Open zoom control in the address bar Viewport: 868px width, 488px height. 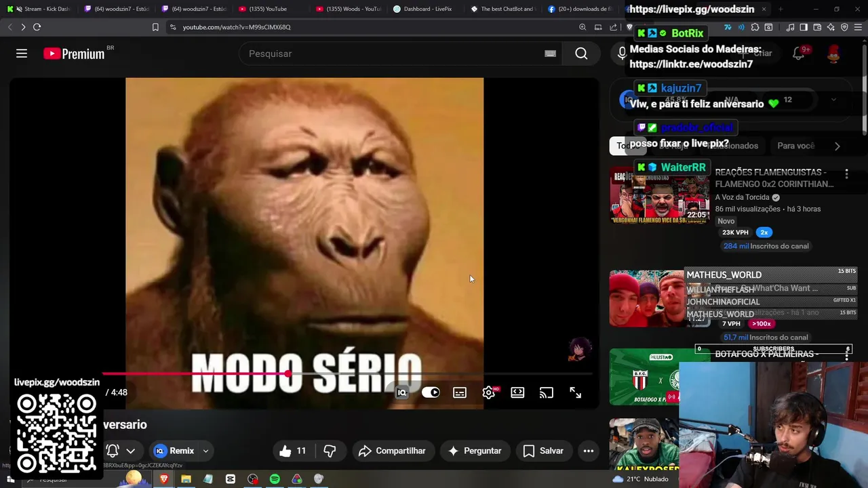coord(583,27)
